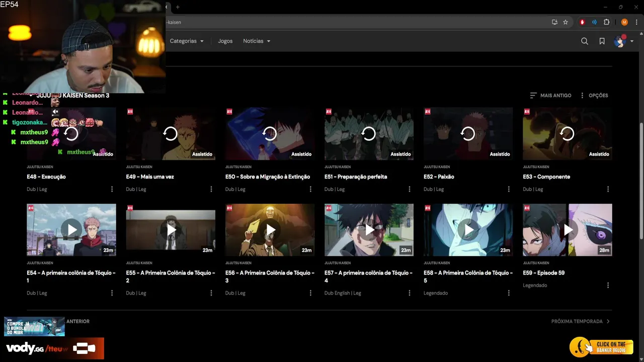Open more options for E50 episode
The height and width of the screenshot is (362, 644).
click(310, 189)
